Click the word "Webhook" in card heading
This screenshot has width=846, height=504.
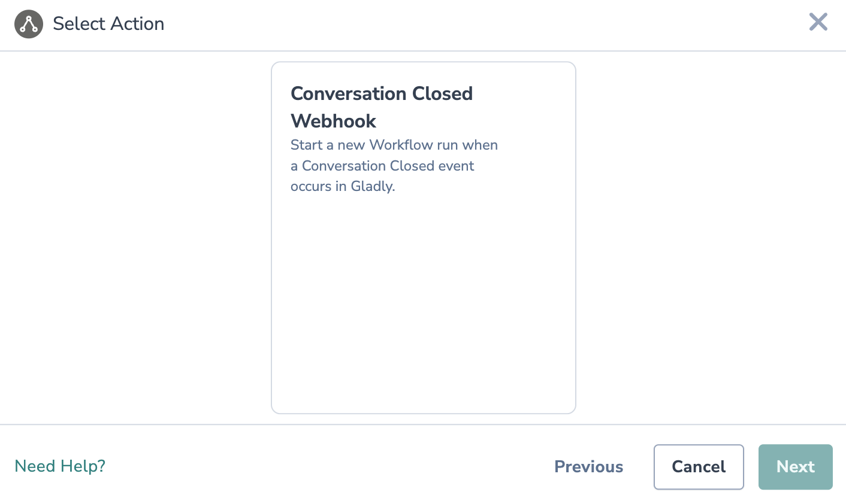click(333, 121)
